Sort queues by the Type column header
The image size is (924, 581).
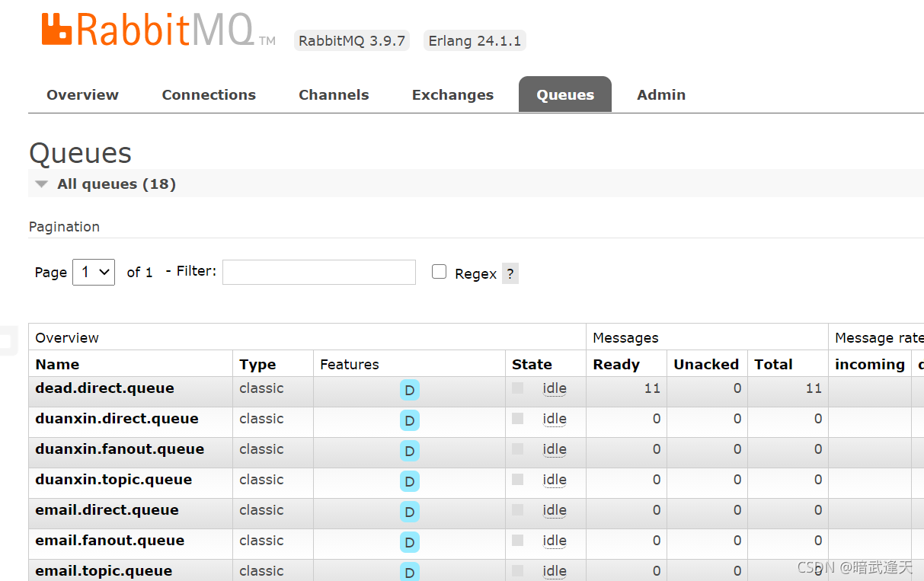tap(257, 364)
